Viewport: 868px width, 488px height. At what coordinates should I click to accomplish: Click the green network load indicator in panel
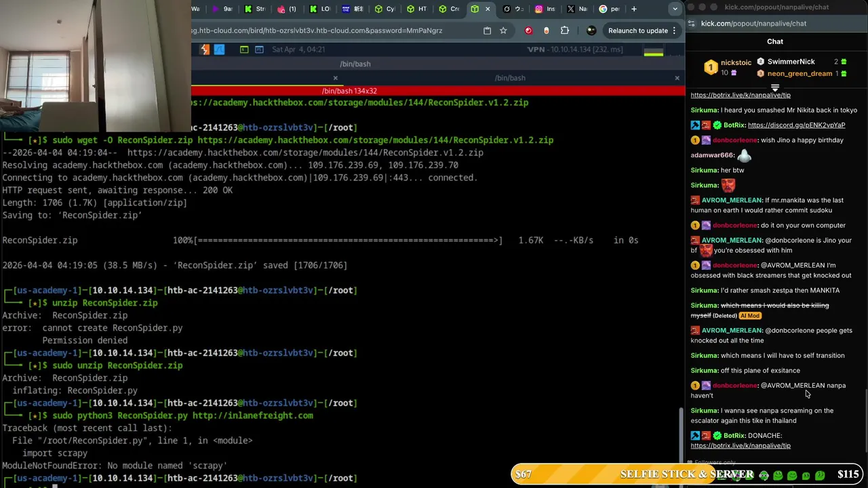[x=654, y=51]
